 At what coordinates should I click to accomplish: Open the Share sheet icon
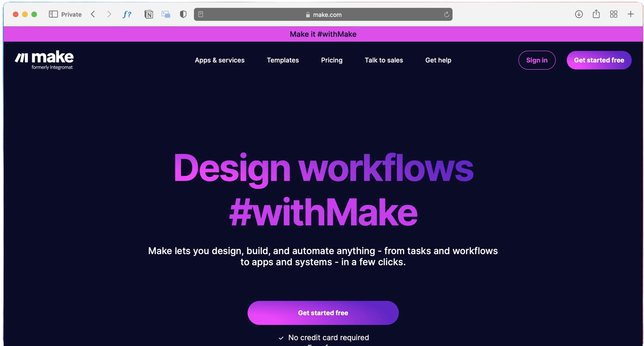pyautogui.click(x=596, y=14)
